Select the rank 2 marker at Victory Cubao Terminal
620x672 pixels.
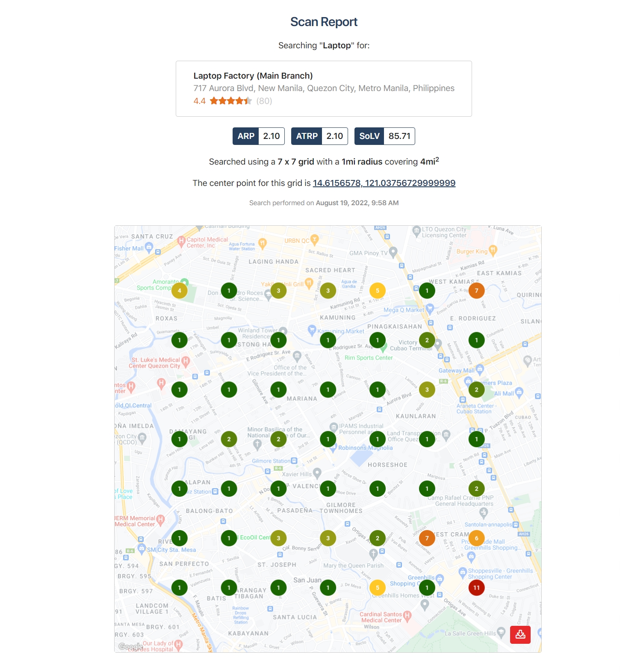tap(427, 340)
